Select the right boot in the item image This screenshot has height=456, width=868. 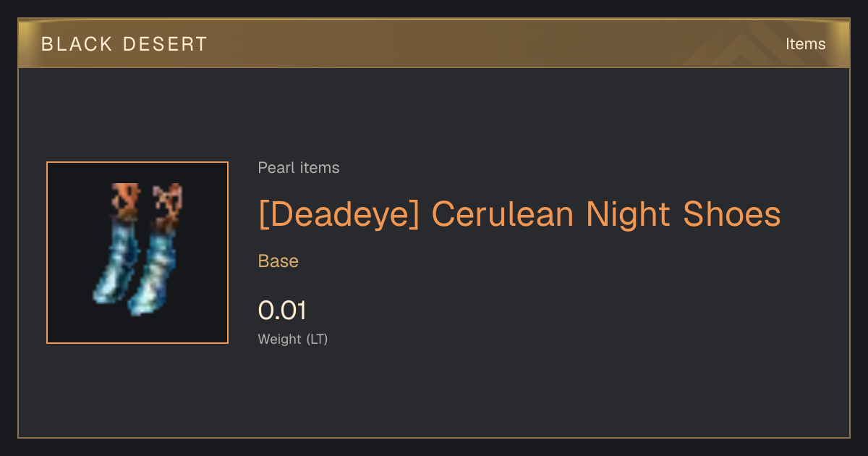(x=154, y=250)
